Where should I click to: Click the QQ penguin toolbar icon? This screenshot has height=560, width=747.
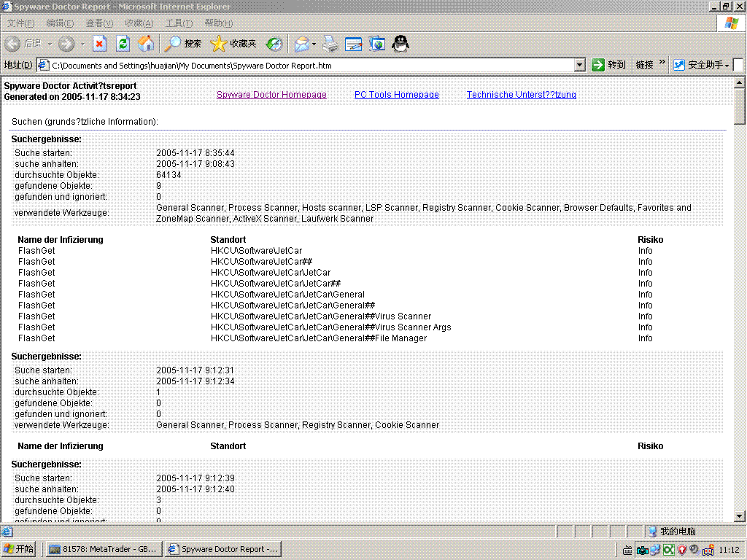click(400, 44)
